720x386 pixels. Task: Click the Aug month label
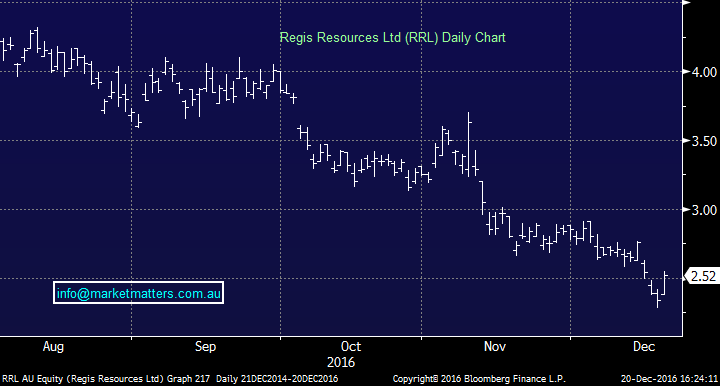pos(53,347)
